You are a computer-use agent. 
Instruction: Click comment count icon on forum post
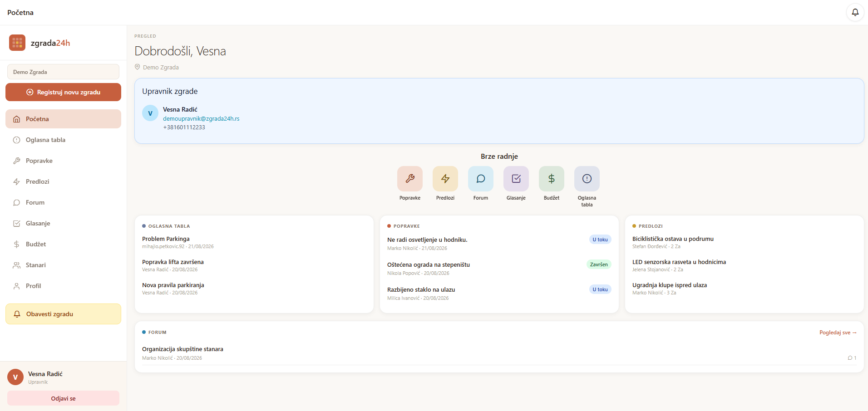850,358
